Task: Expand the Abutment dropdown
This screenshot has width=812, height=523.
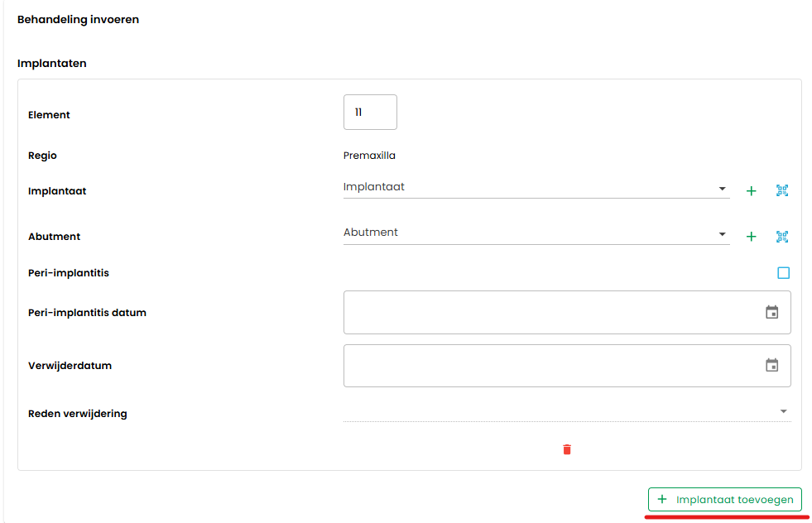Action: point(536,233)
